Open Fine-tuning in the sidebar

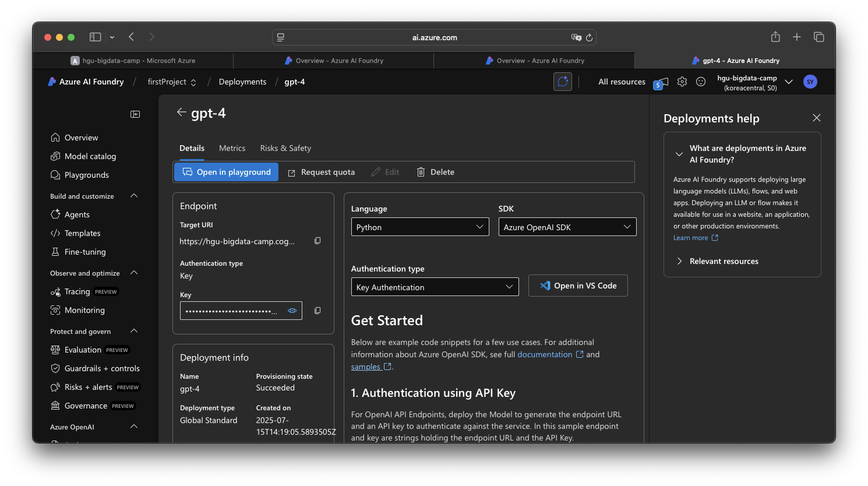(79, 252)
